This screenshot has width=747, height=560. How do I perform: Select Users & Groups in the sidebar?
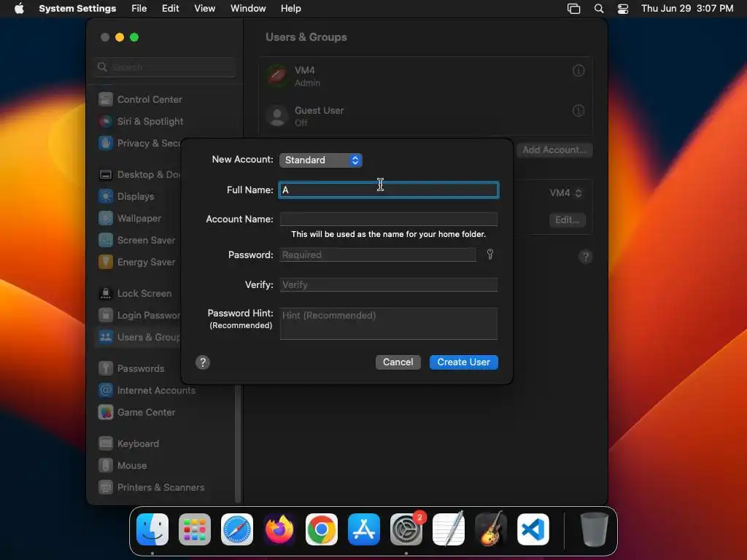point(138,338)
